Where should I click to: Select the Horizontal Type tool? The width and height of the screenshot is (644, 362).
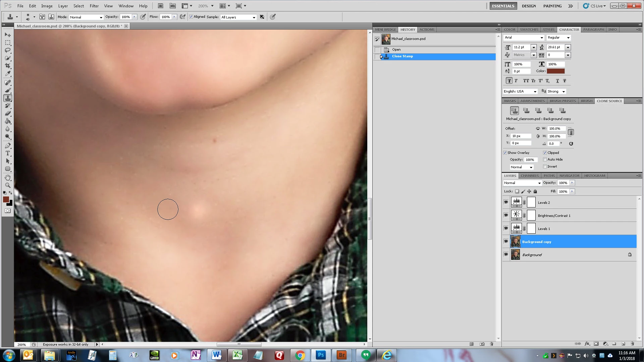[8, 154]
